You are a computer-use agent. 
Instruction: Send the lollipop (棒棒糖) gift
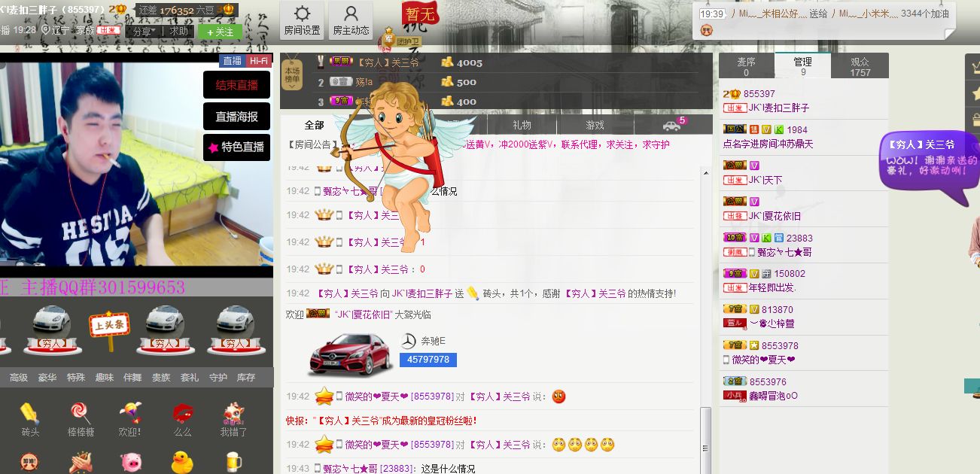click(x=81, y=420)
